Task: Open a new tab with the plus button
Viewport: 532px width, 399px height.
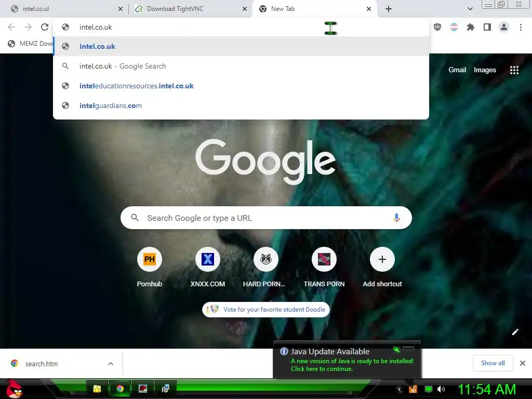Action: pyautogui.click(x=389, y=9)
